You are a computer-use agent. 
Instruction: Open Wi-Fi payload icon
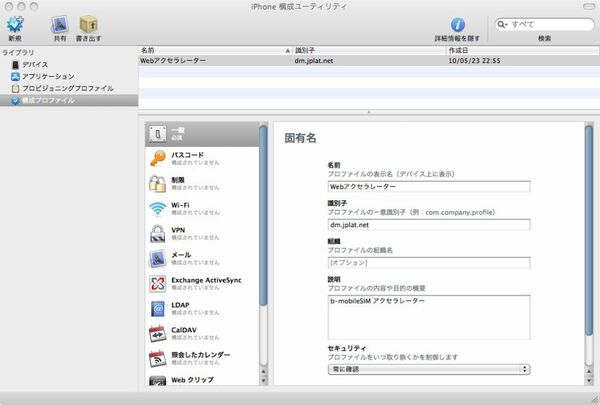(158, 209)
